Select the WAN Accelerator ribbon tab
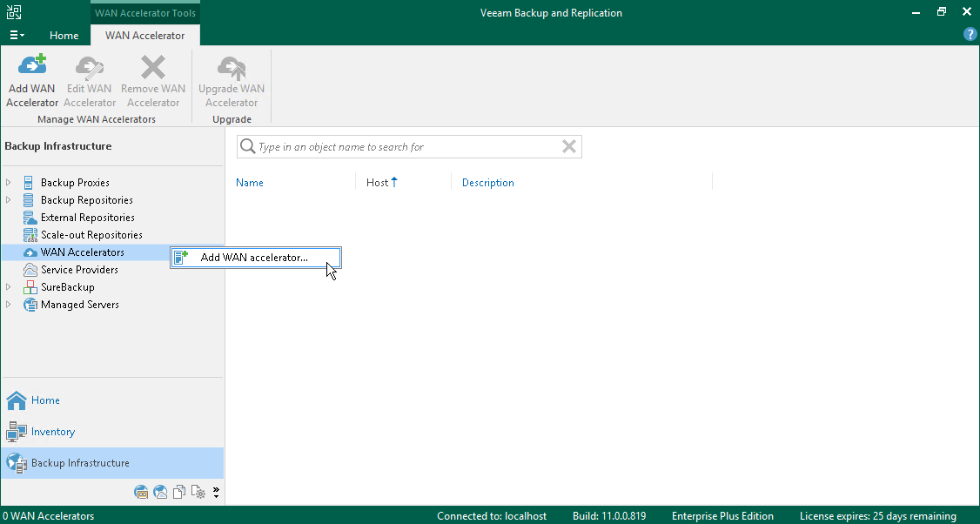This screenshot has width=980, height=524. pyautogui.click(x=145, y=36)
